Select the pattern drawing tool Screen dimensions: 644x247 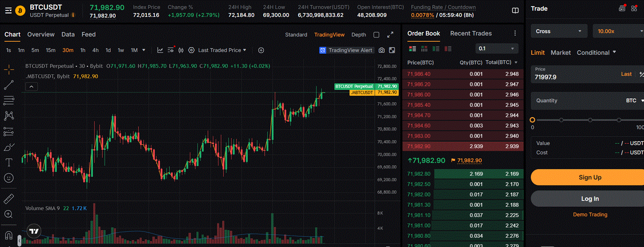coord(9,116)
